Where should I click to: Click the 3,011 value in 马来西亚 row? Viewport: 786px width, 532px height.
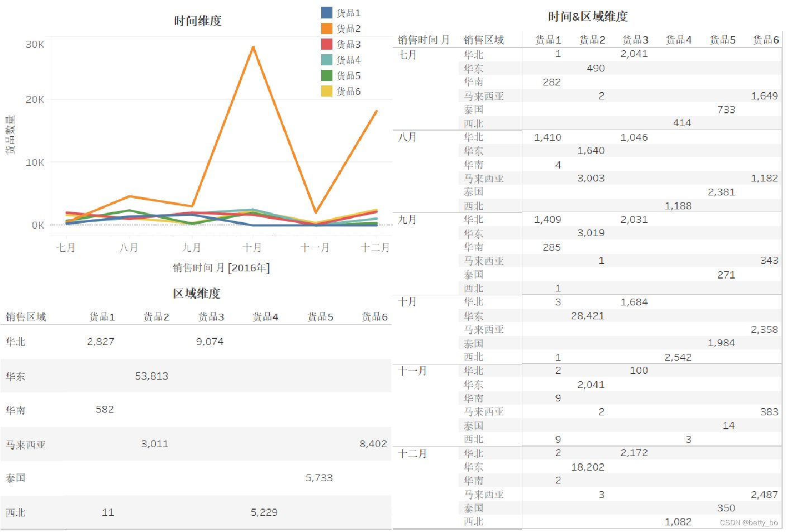pyautogui.click(x=155, y=444)
